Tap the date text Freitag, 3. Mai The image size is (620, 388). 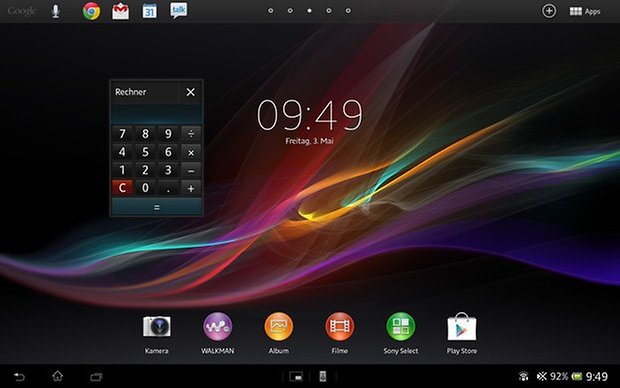point(310,141)
